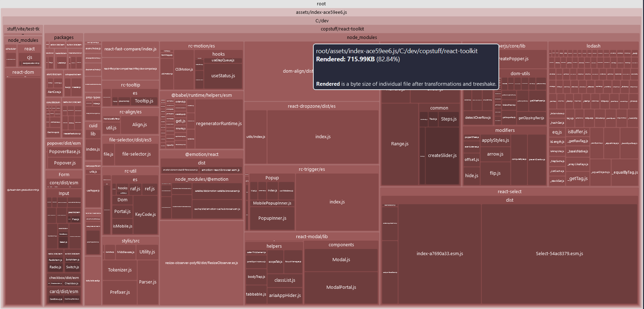Select the isBuffer.js block
The image size is (644, 309).
[x=577, y=132]
